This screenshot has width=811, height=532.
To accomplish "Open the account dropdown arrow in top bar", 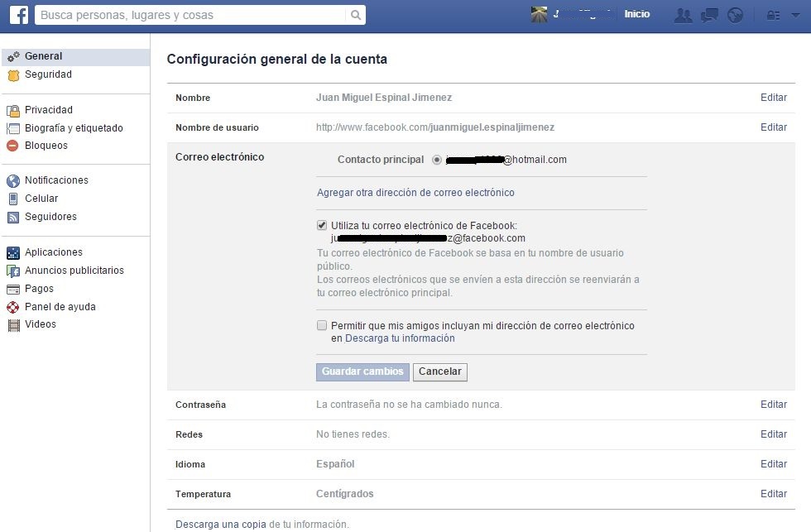I will (795, 16).
